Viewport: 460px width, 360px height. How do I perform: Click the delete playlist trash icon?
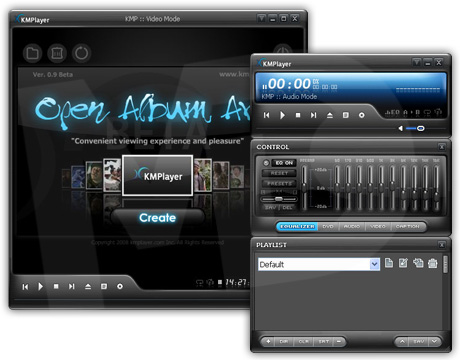[x=433, y=263]
